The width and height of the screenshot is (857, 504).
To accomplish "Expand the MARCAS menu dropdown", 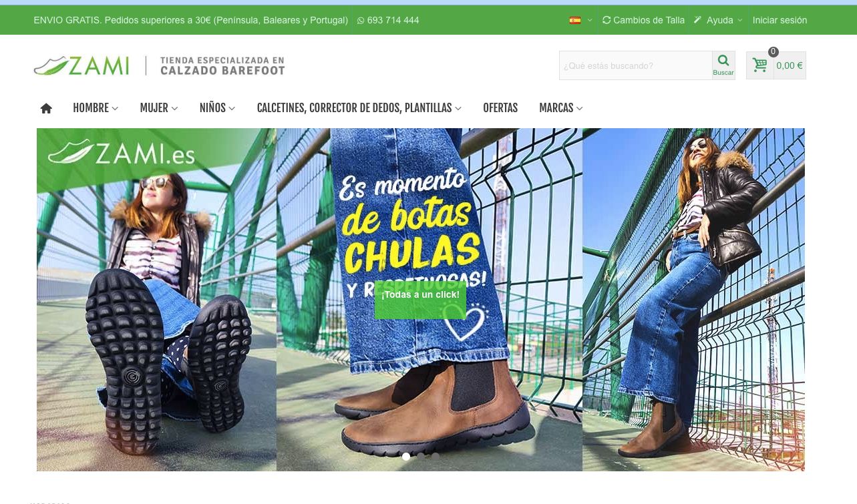I will [561, 108].
